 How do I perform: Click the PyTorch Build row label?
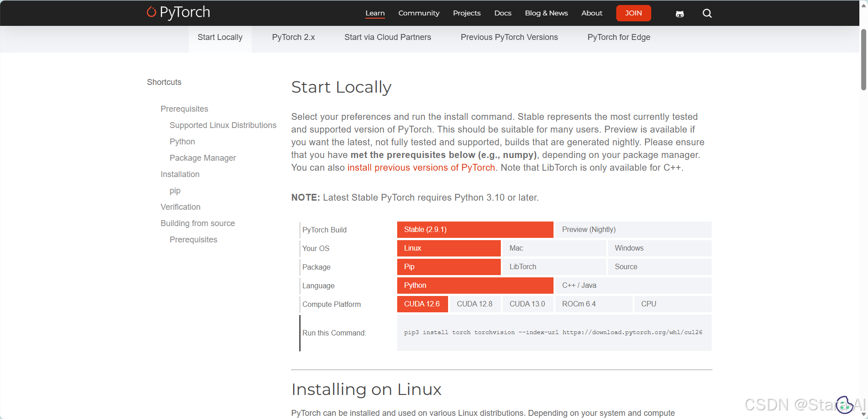(324, 230)
